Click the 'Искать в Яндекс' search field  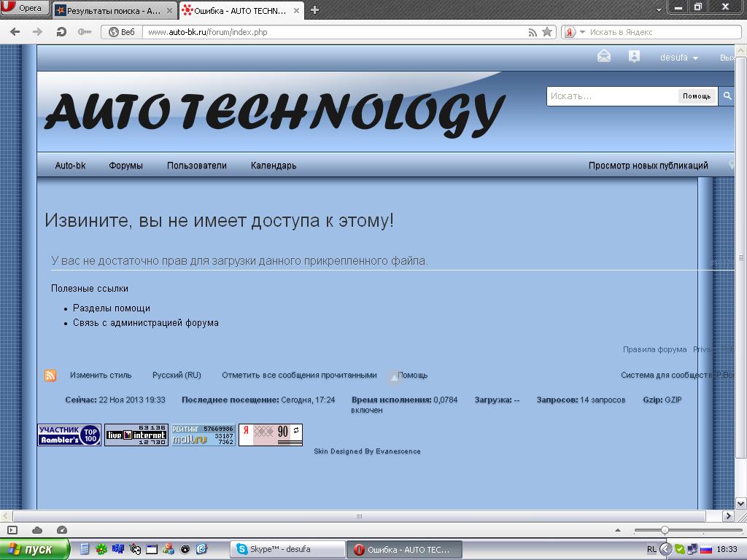[x=664, y=32]
